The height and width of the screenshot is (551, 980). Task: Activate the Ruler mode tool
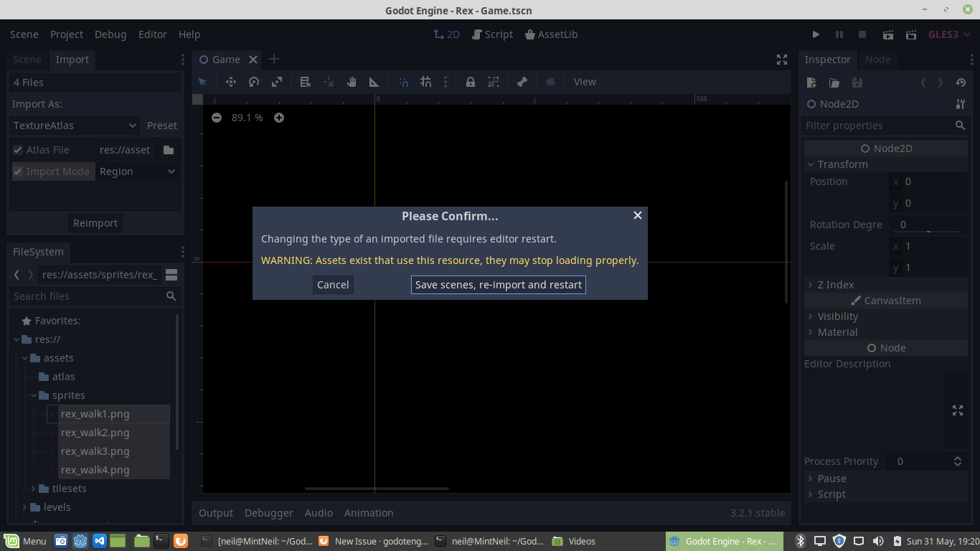[373, 82]
